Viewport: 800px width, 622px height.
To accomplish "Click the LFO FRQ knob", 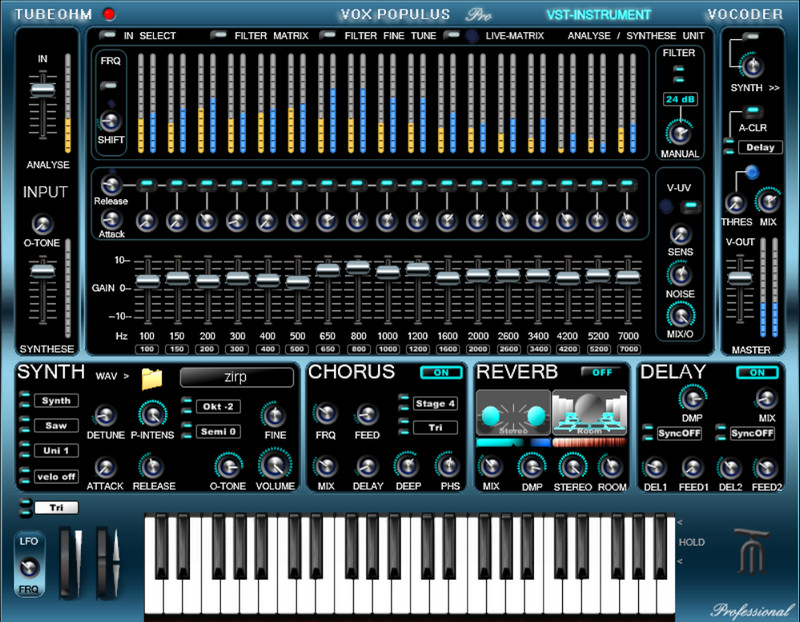I will (29, 567).
